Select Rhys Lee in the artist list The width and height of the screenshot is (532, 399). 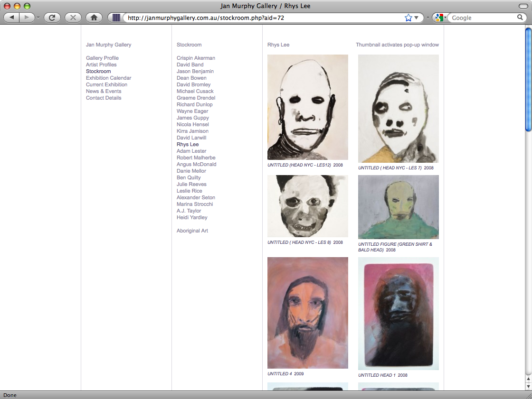pos(188,144)
